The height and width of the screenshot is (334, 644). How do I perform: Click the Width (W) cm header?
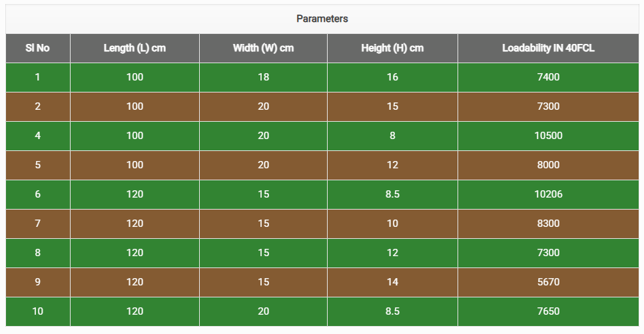pyautogui.click(x=263, y=48)
